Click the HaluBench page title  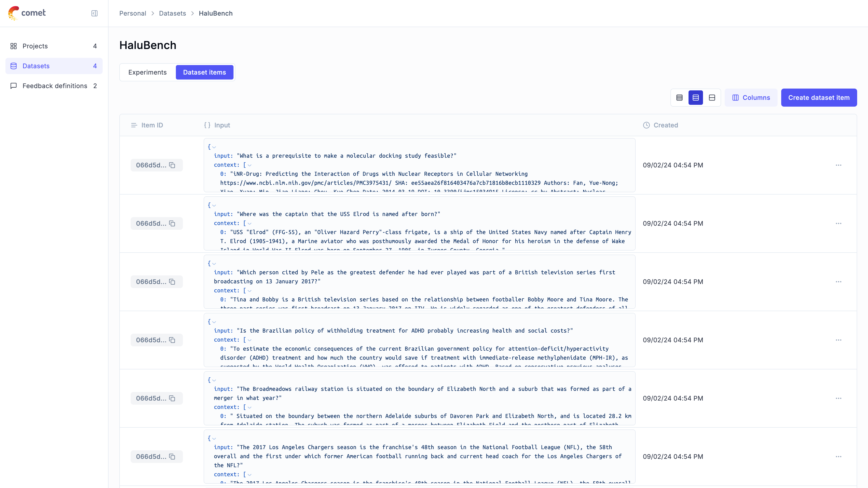click(148, 45)
